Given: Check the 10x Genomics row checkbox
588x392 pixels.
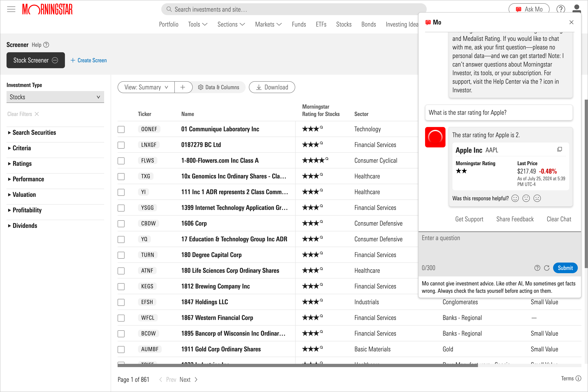Looking at the screenshot, I should click(121, 176).
